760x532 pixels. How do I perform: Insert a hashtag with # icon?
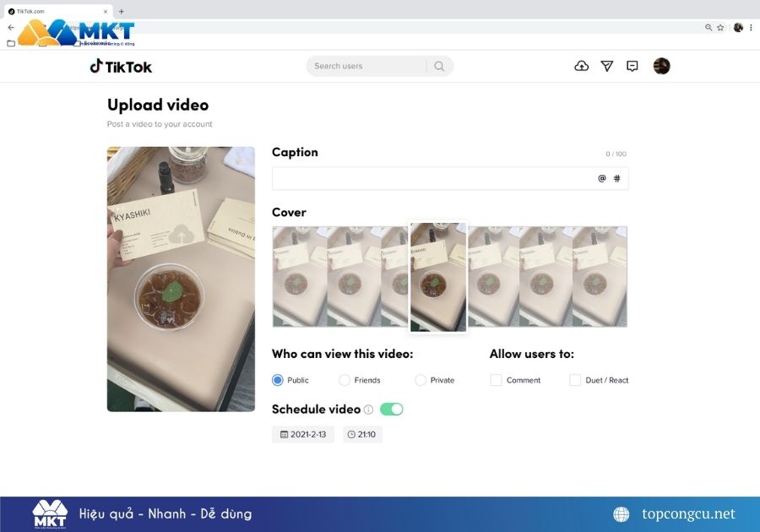point(617,178)
